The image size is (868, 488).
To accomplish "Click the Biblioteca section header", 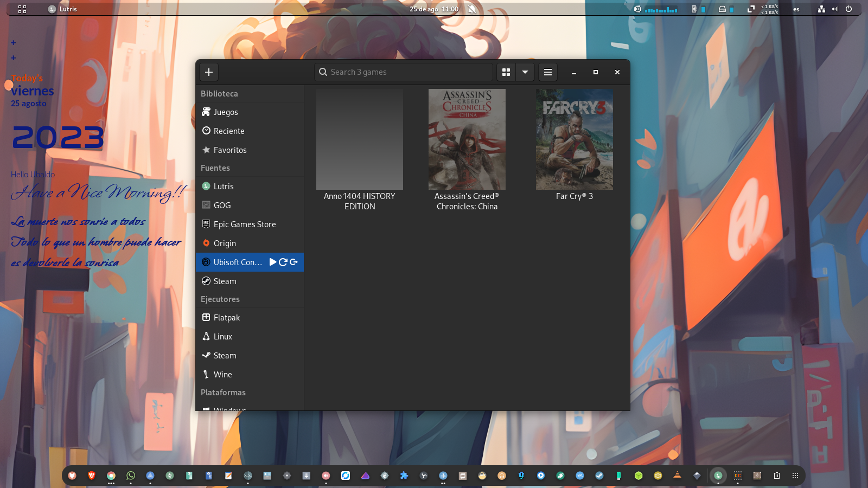I will [219, 94].
